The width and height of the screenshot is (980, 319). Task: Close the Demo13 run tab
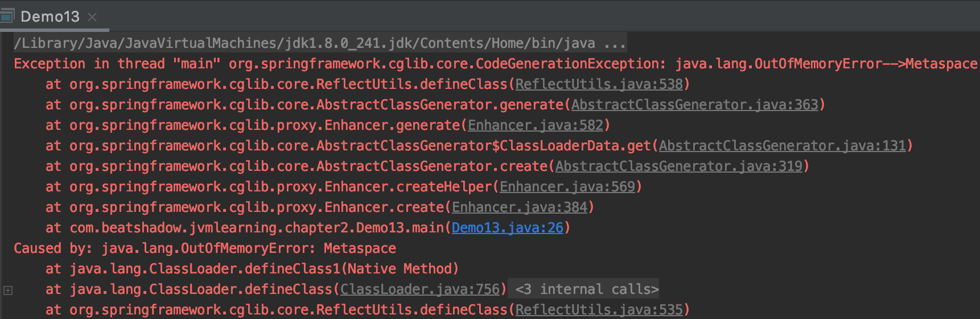point(92,17)
